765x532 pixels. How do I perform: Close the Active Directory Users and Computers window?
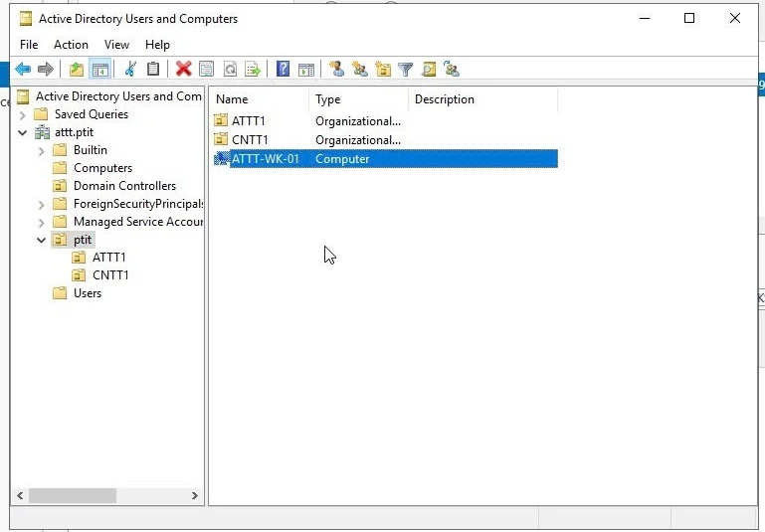pos(735,19)
